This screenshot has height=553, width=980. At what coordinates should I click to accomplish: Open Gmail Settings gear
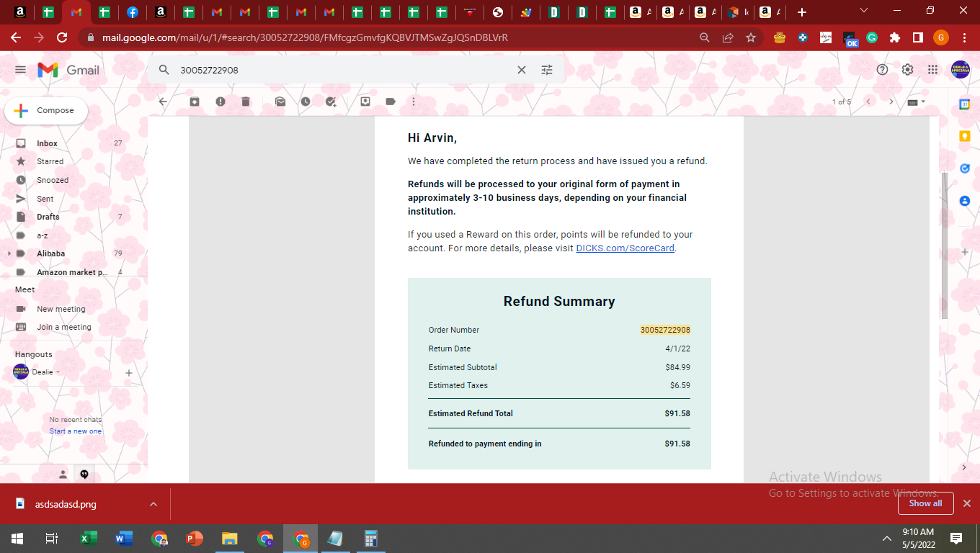tap(907, 70)
